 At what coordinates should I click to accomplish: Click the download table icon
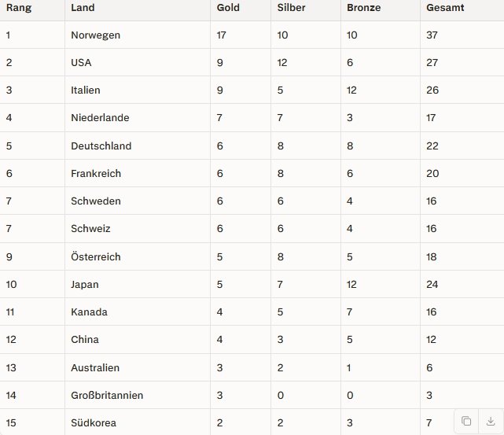490,421
